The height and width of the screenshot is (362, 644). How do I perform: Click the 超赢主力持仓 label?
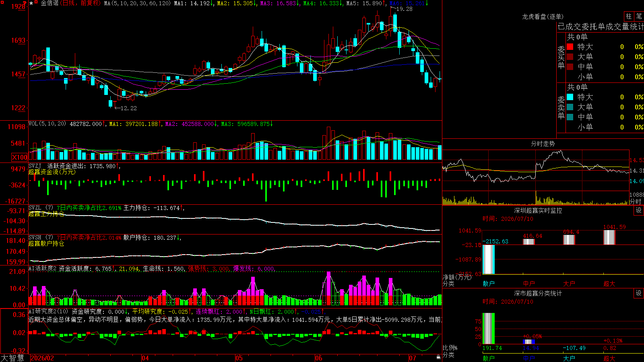[x=46, y=214]
